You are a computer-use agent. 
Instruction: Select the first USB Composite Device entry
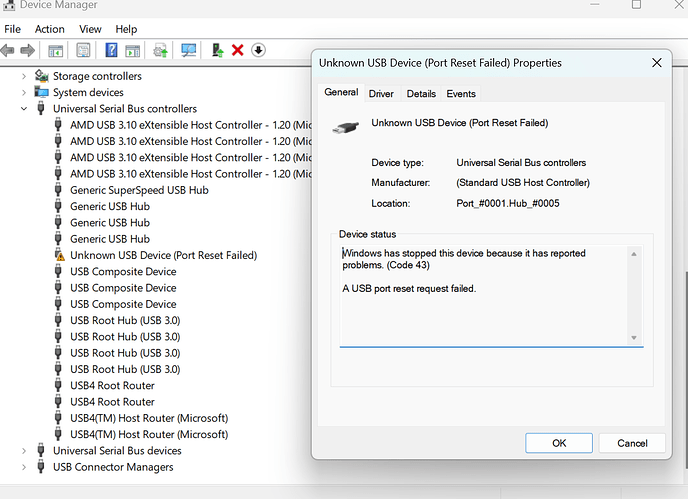123,272
